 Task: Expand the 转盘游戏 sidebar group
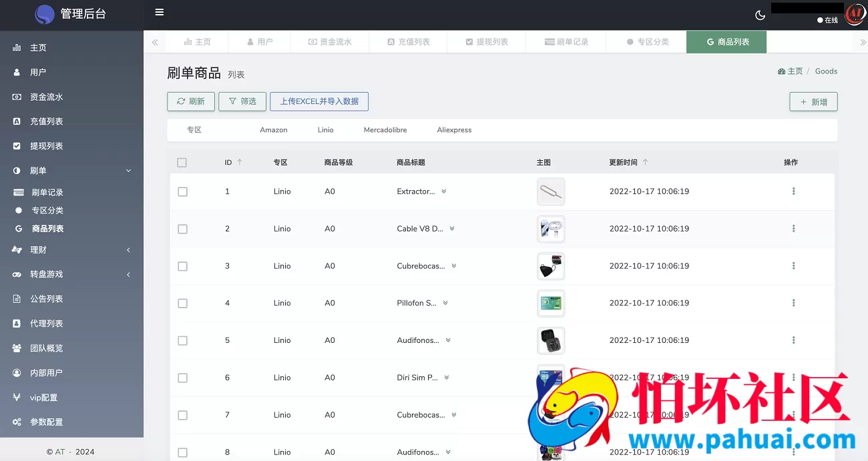[71, 274]
